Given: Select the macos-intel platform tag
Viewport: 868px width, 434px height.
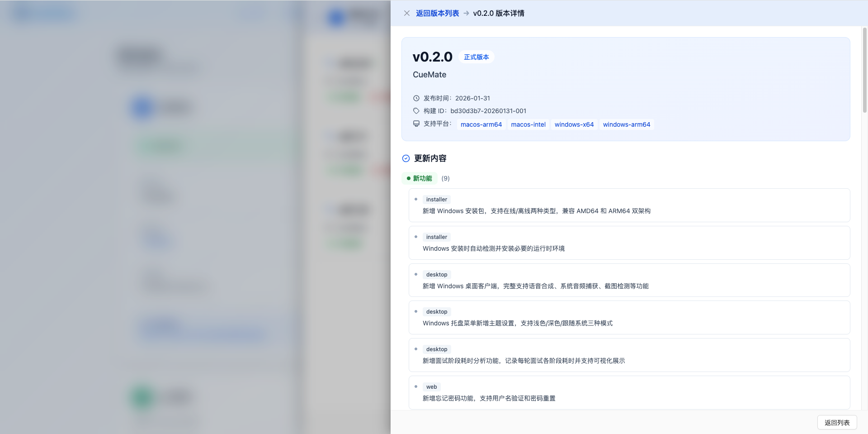Looking at the screenshot, I should pos(528,124).
